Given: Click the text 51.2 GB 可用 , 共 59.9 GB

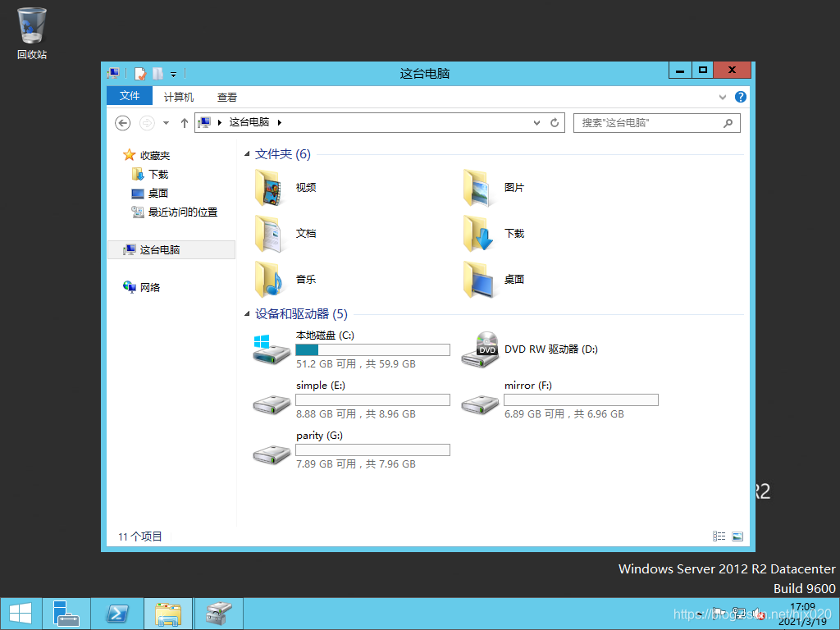Looking at the screenshot, I should pyautogui.click(x=356, y=363).
